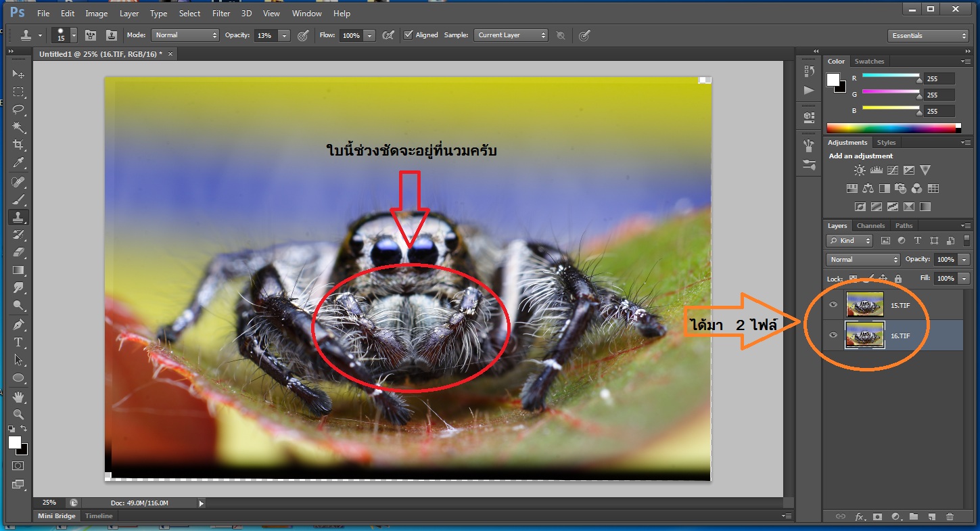Screen dimensions: 980x531
Task: Open the layer style fx menu
Action: [x=860, y=516]
